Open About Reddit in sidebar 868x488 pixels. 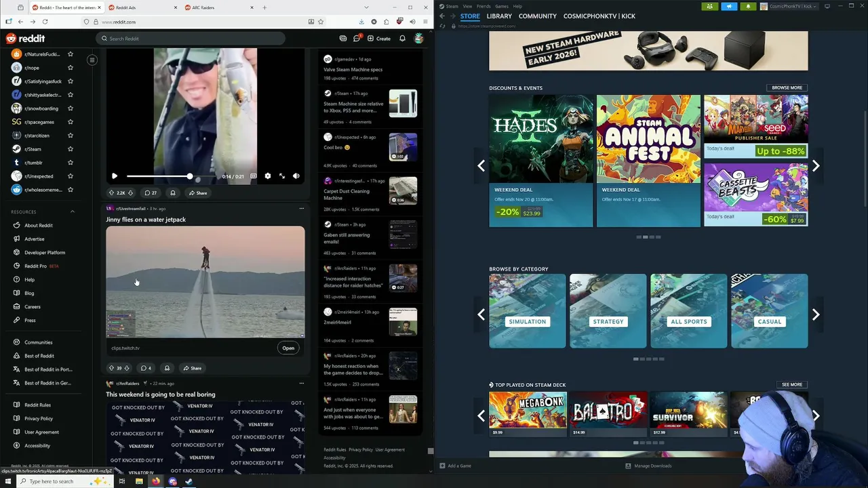(x=38, y=226)
